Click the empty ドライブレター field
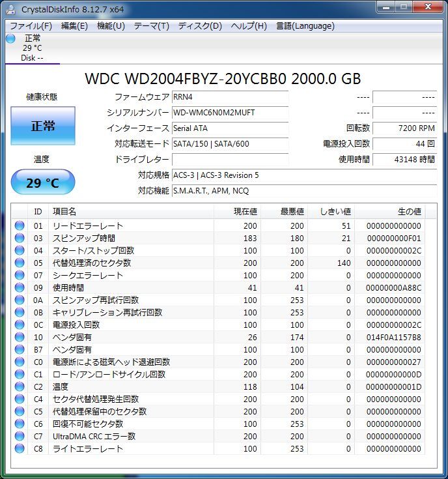The width and height of the screenshot is (448, 479). click(230, 160)
